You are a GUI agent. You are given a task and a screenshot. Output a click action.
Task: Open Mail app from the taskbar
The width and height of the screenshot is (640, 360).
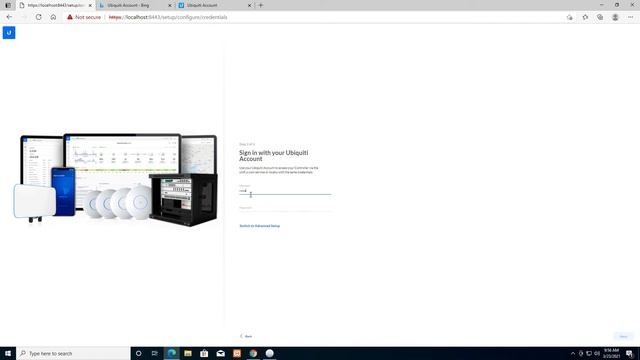220,353
